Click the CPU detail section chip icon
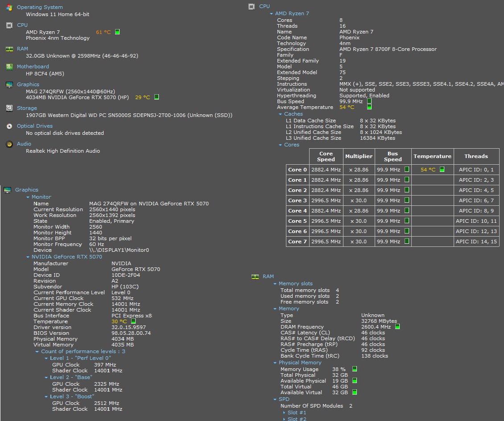 click(x=252, y=6)
